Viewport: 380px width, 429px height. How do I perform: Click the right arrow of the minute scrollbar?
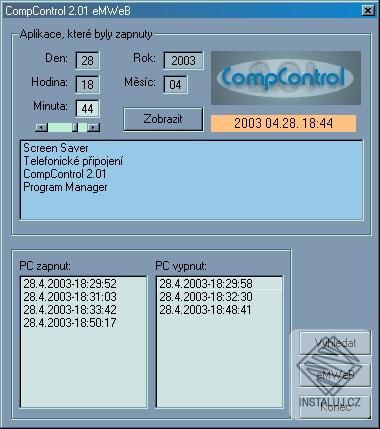[94, 127]
